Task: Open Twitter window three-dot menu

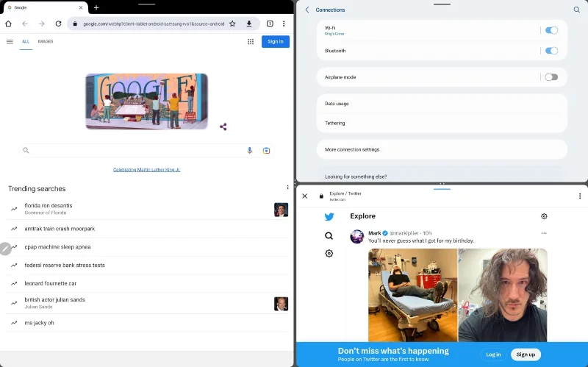Action: point(580,196)
